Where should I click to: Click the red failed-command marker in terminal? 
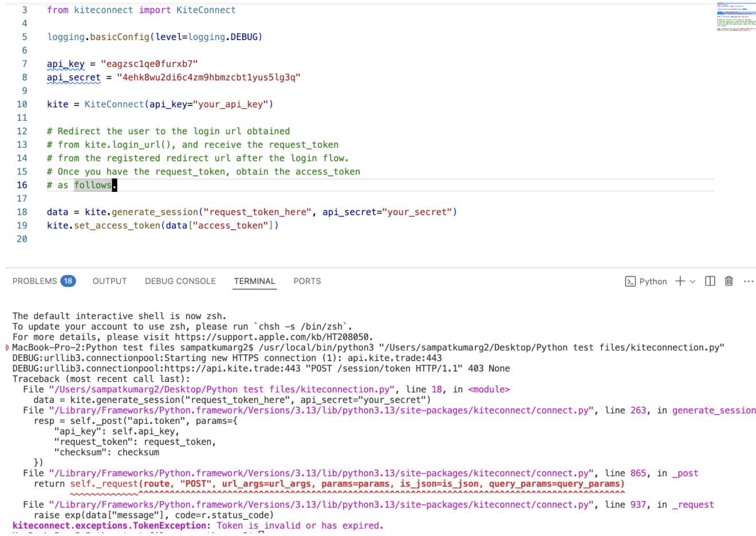coord(7,348)
